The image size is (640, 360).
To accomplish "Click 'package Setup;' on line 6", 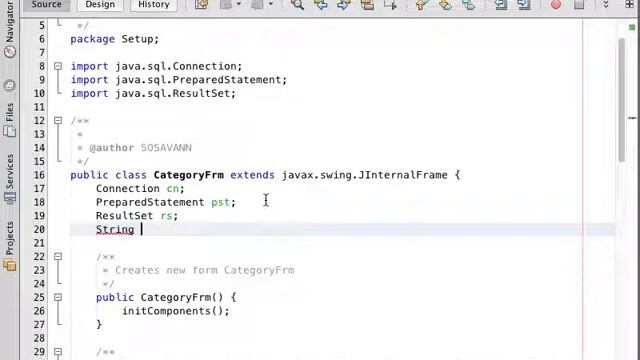I will (x=115, y=39).
